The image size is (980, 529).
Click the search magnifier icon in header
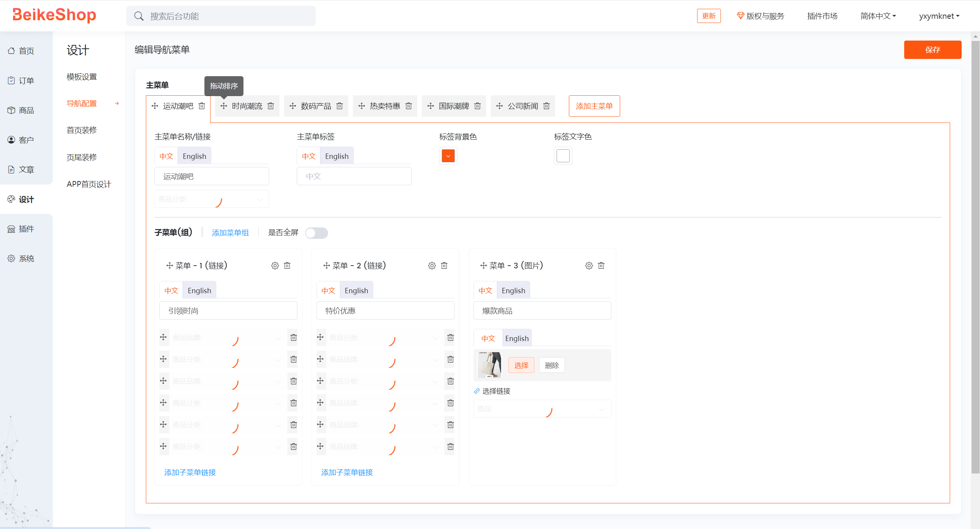click(x=139, y=16)
